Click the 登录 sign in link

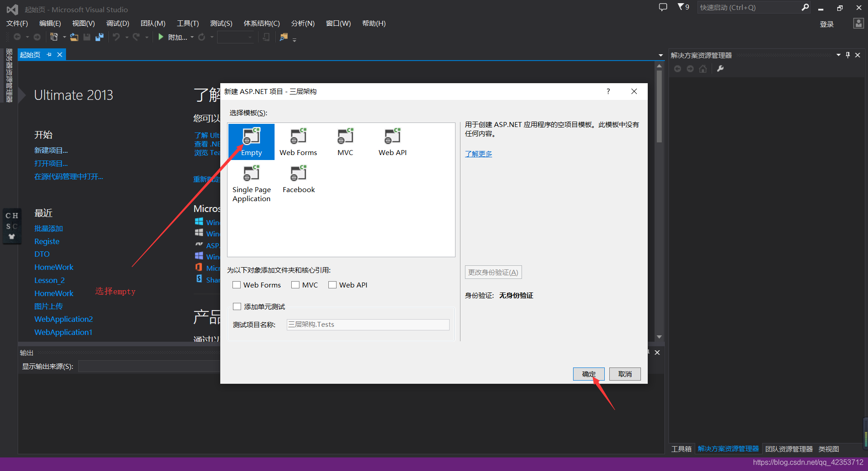coord(826,24)
